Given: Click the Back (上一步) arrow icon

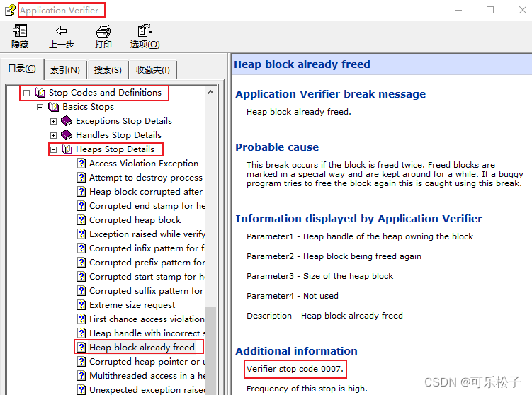Looking at the screenshot, I should 62,31.
